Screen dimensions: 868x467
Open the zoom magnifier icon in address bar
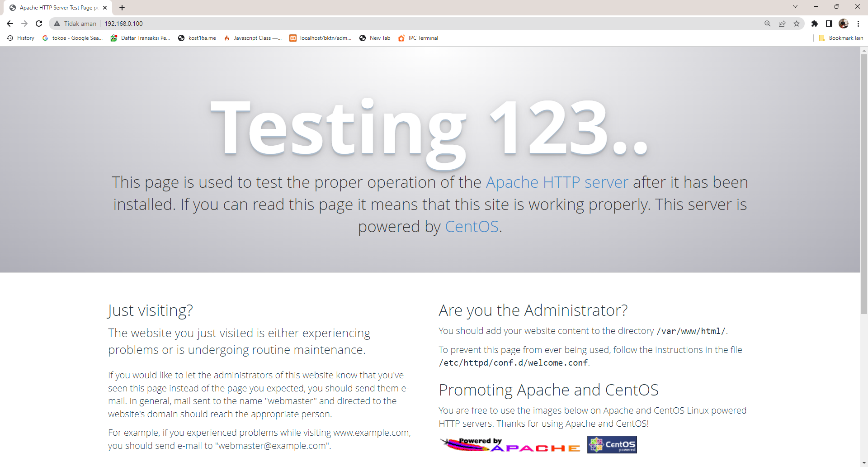(767, 24)
